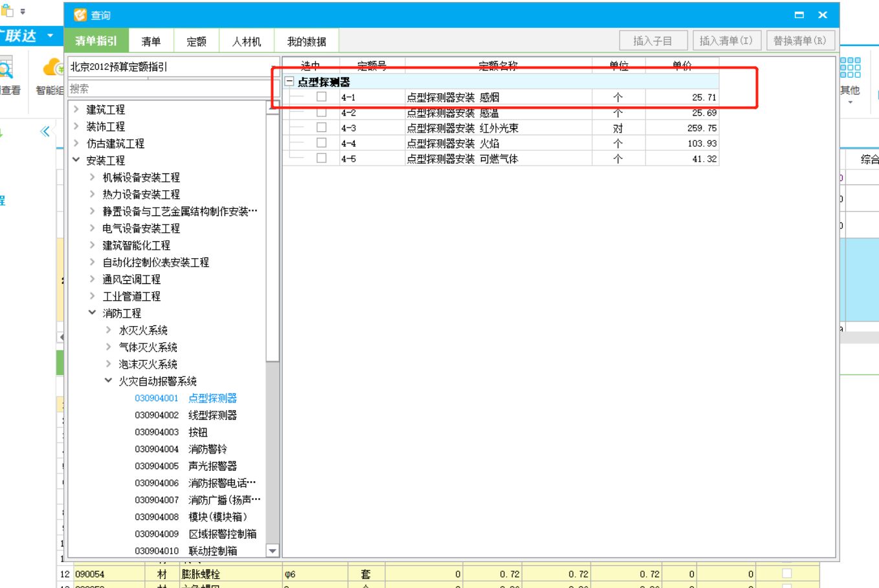Image resolution: width=879 pixels, height=588 pixels.
Task: Select 030904005 声光报警器 item
Action: coord(186,466)
